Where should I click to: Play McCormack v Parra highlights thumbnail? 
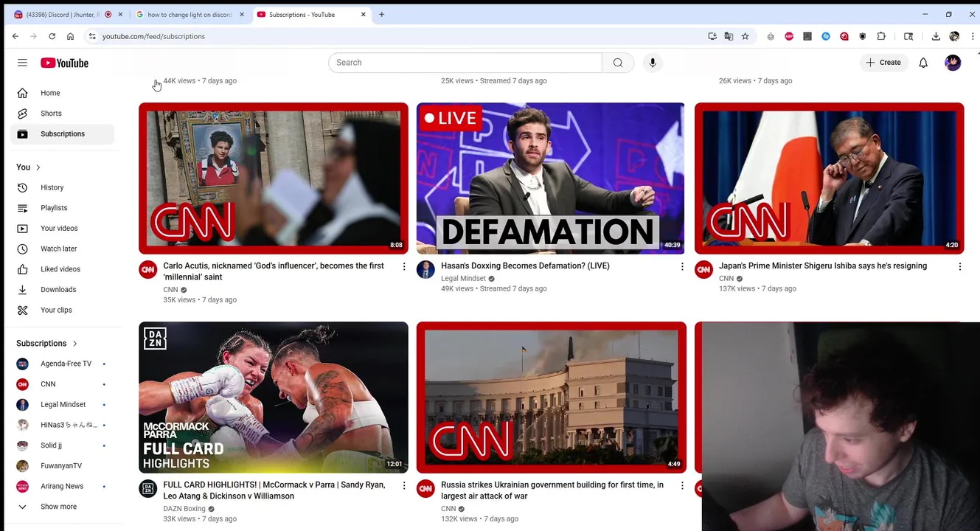click(x=274, y=398)
